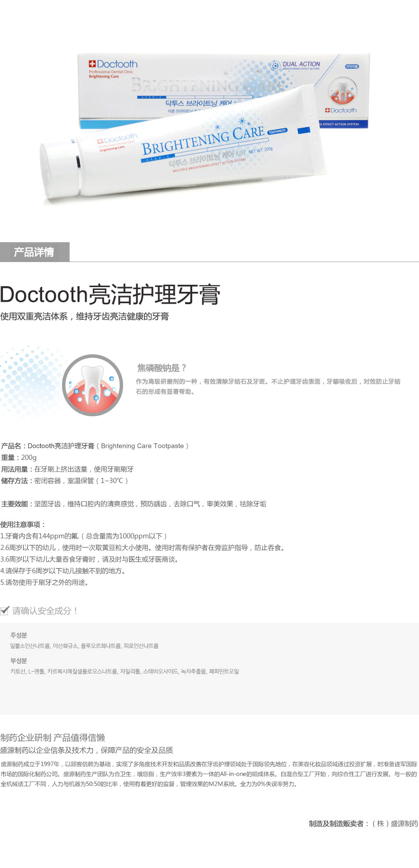Click precaution 1 about 144ppm fluoride
Screen dimensions: 419x868
[84, 536]
